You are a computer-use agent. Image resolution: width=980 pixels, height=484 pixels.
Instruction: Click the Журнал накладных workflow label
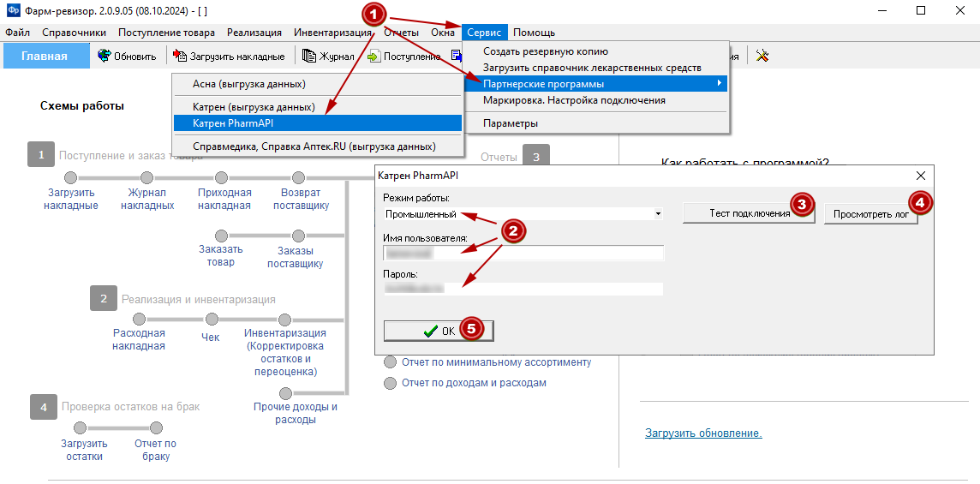pos(146,199)
